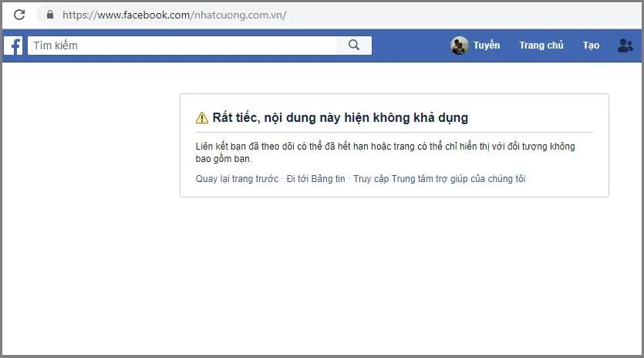Click the Quay lại trang trước link
The height and width of the screenshot is (358, 644).
(x=237, y=179)
